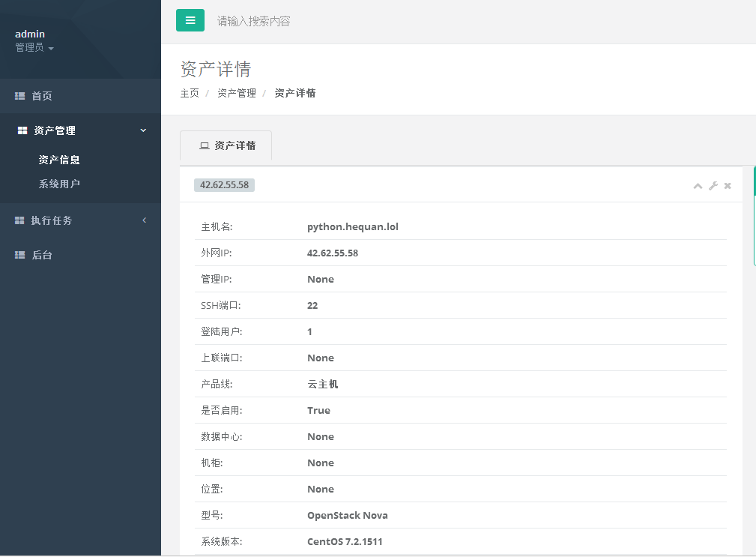Click the 机柜 value None
Image resolution: width=756 pixels, height=557 pixels.
click(x=321, y=463)
